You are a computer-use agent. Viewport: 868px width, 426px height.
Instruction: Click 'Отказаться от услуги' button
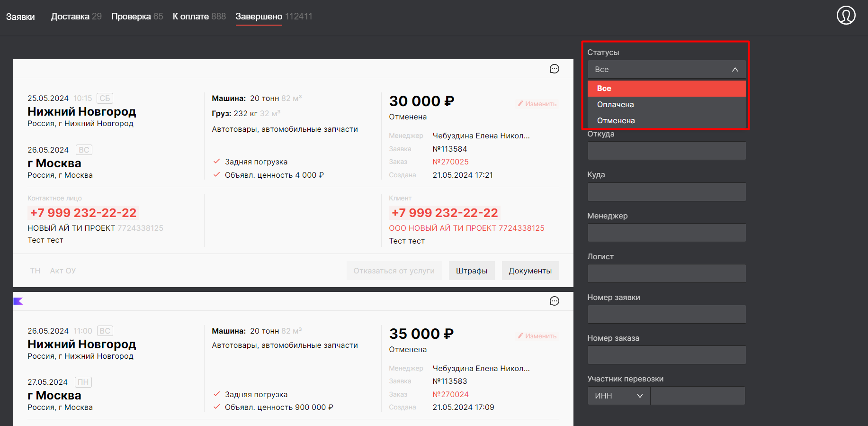(394, 271)
